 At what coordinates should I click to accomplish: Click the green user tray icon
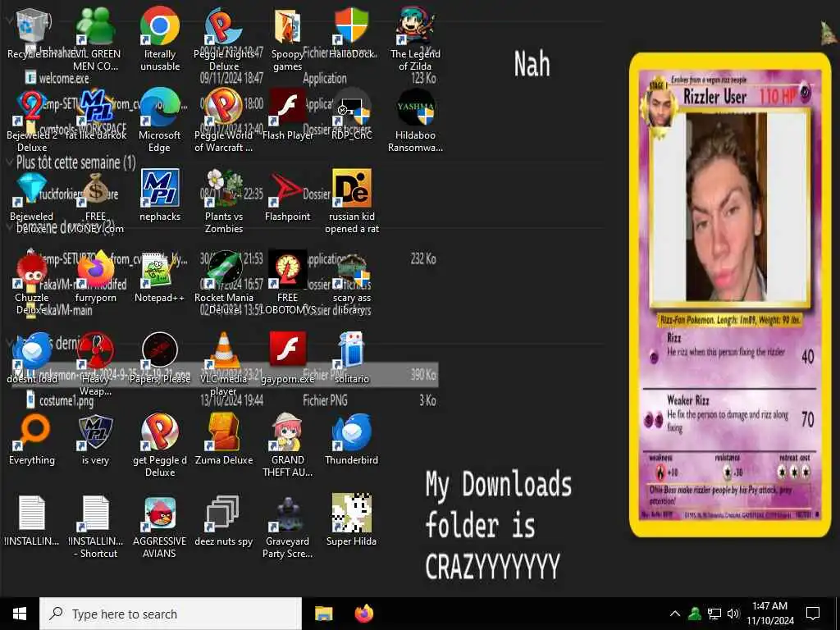click(695, 614)
